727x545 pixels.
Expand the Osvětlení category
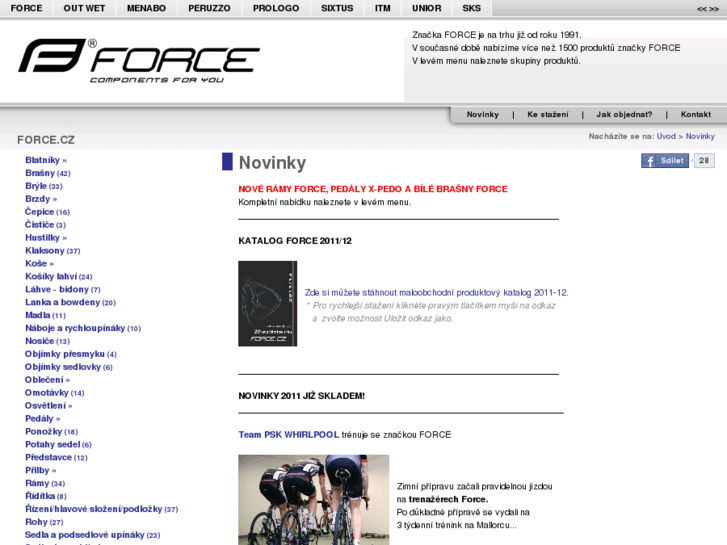(x=49, y=406)
